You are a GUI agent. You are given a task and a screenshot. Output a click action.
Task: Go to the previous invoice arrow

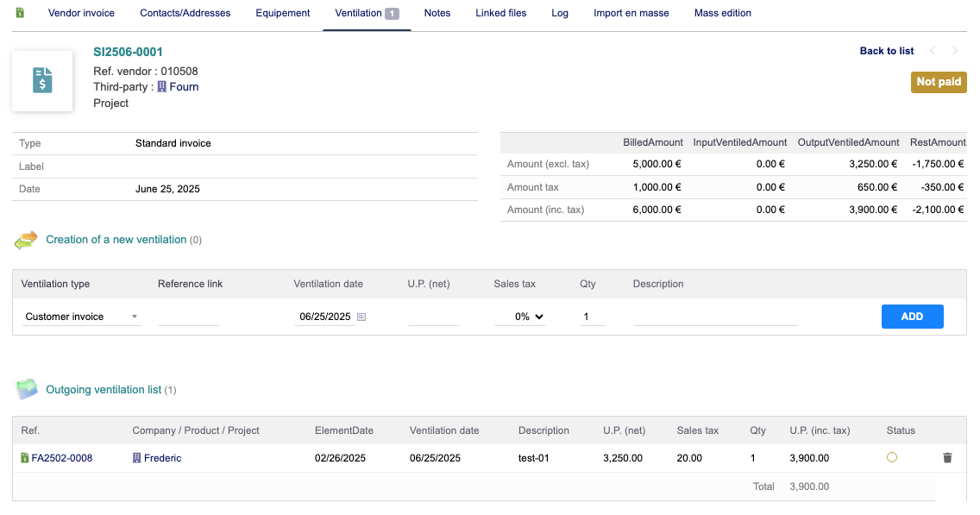tap(933, 51)
